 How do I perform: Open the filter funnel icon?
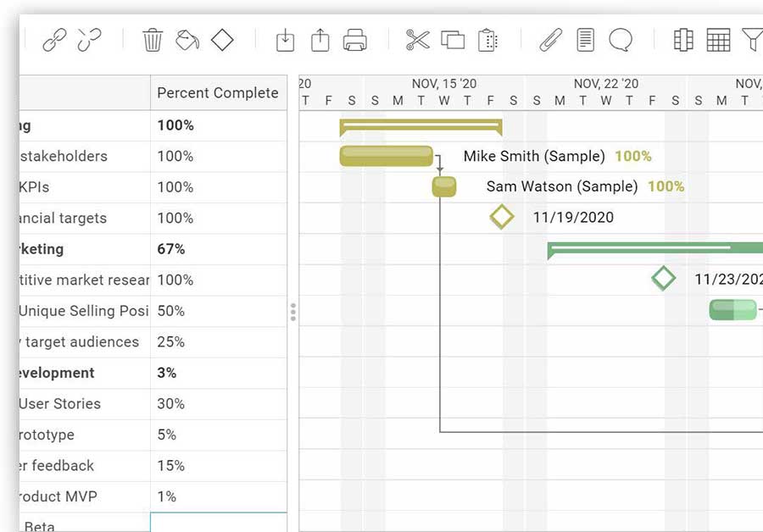click(752, 40)
